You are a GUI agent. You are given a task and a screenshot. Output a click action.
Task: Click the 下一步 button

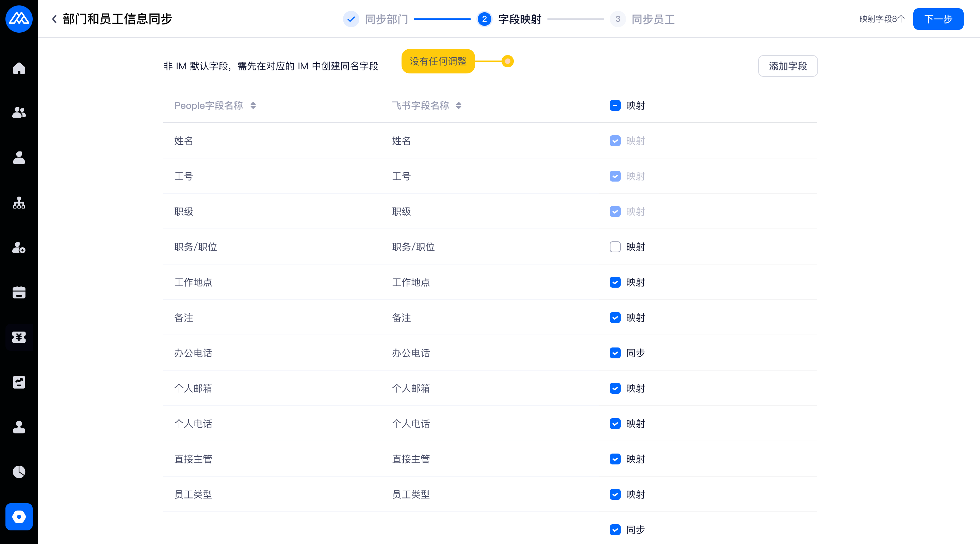point(938,19)
